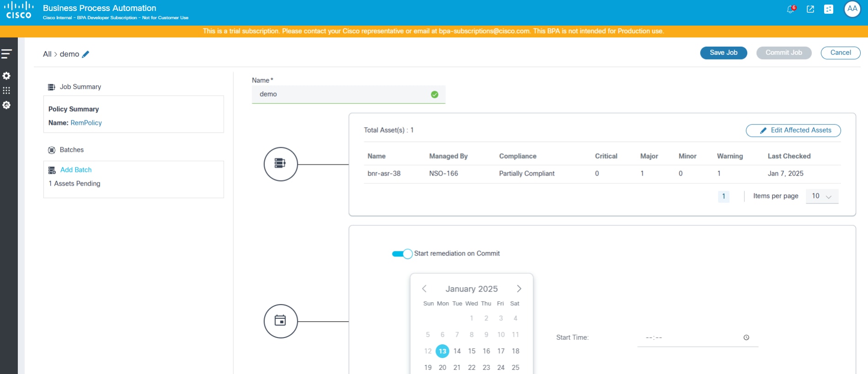Screen dimensions: 868x374
Task: Open the bottom gear icon in sidebar
Action: click(x=6, y=105)
